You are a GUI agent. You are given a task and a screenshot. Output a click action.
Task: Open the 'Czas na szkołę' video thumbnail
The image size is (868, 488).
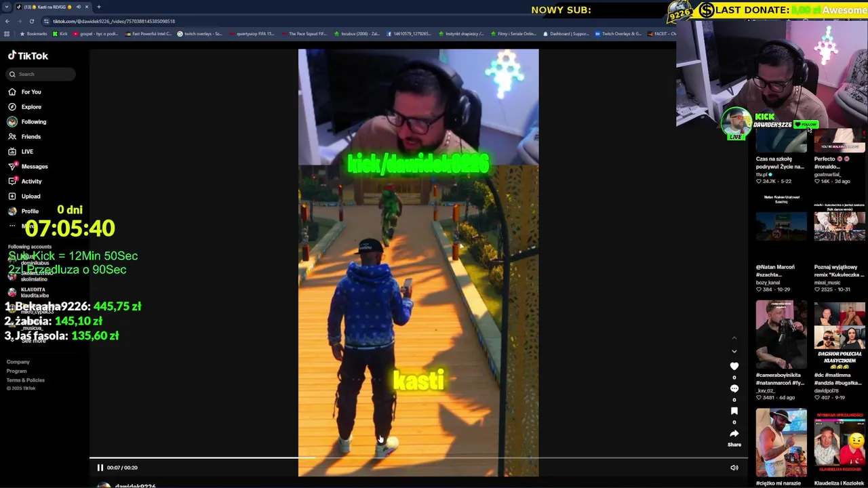coord(781,141)
